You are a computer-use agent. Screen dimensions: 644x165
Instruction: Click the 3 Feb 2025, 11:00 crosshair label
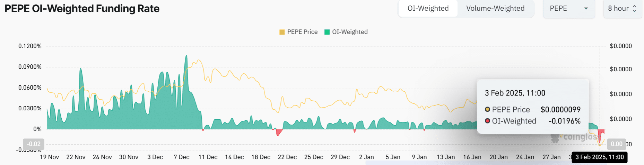pos(599,157)
